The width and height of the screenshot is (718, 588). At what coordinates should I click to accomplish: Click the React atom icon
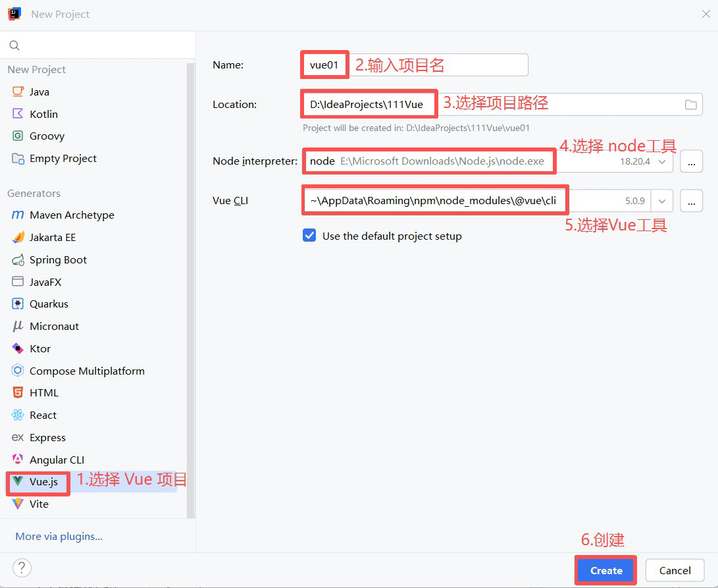point(18,415)
